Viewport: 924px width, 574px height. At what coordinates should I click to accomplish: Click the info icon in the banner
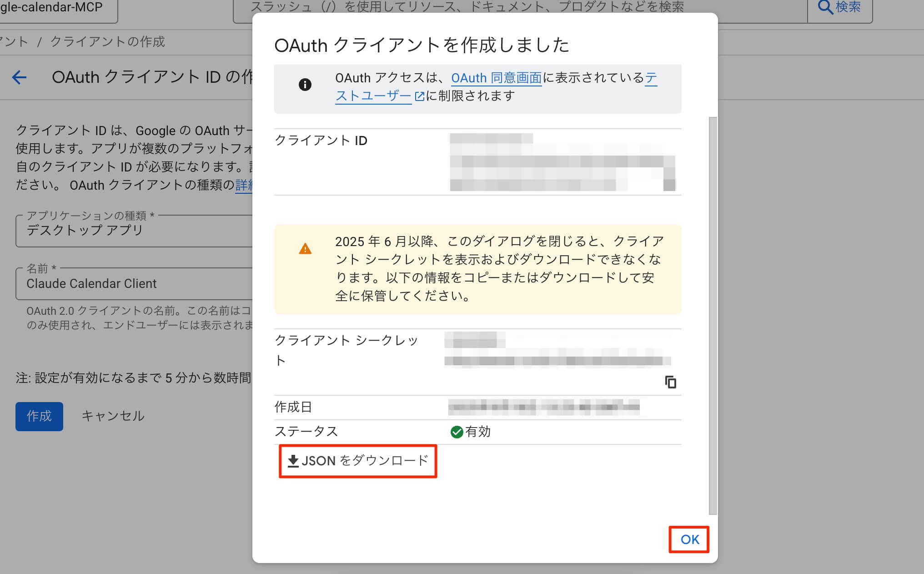point(305,85)
